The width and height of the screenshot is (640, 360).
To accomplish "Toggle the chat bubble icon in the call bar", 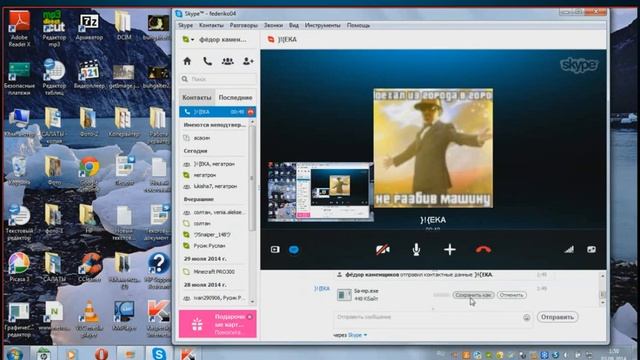I will [294, 249].
